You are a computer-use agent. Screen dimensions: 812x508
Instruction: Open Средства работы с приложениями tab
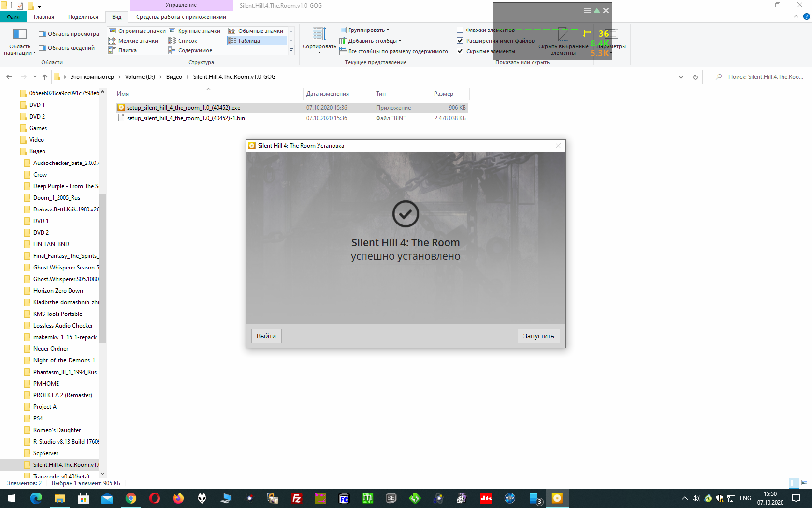pyautogui.click(x=181, y=17)
